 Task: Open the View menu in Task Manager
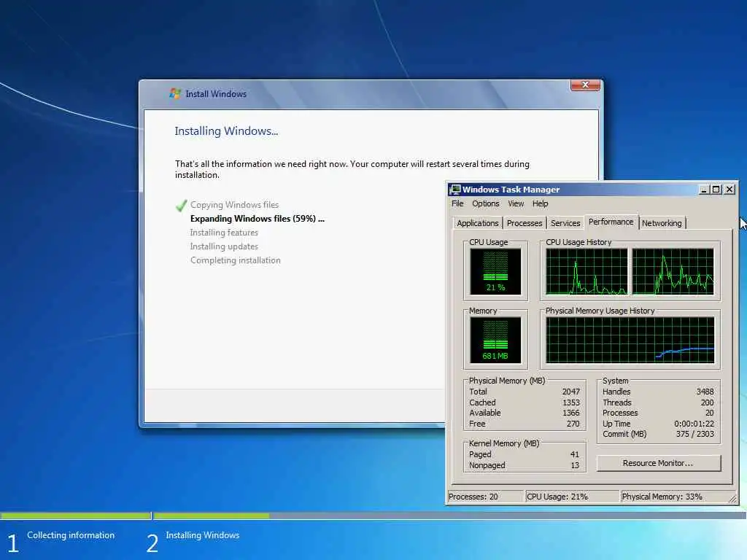pyautogui.click(x=516, y=203)
